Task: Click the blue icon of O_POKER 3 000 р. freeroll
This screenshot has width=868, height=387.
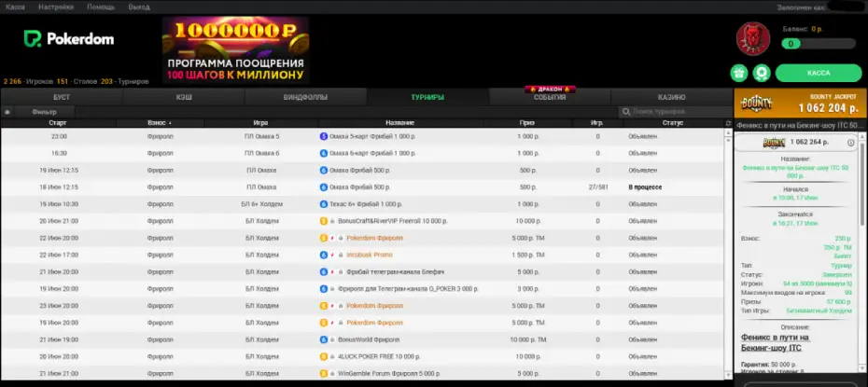Action: [x=324, y=289]
